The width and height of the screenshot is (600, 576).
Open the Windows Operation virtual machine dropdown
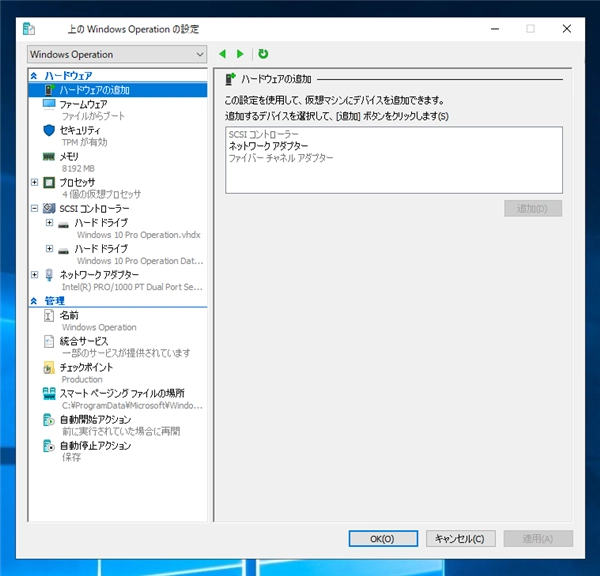[117, 54]
